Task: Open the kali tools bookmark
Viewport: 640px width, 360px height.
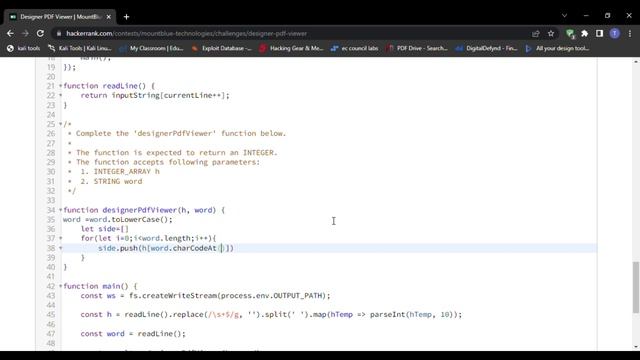Action: (24, 48)
